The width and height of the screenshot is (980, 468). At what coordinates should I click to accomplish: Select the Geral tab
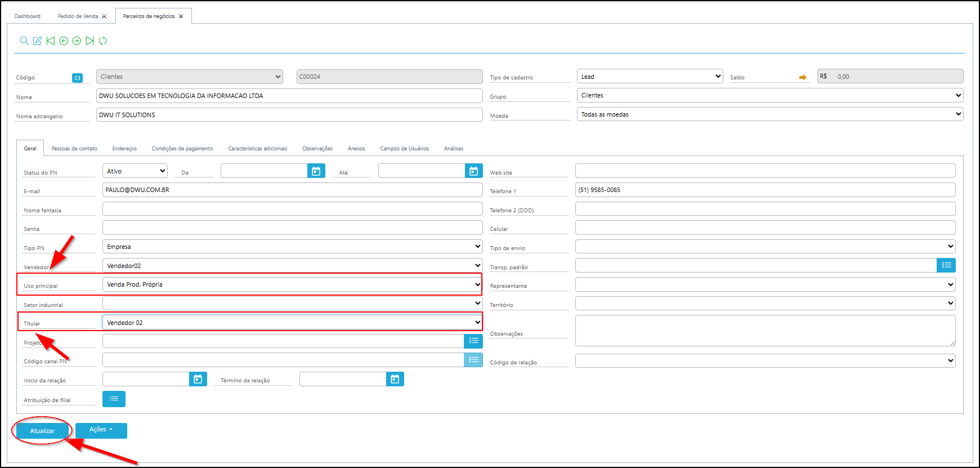pyautogui.click(x=30, y=149)
